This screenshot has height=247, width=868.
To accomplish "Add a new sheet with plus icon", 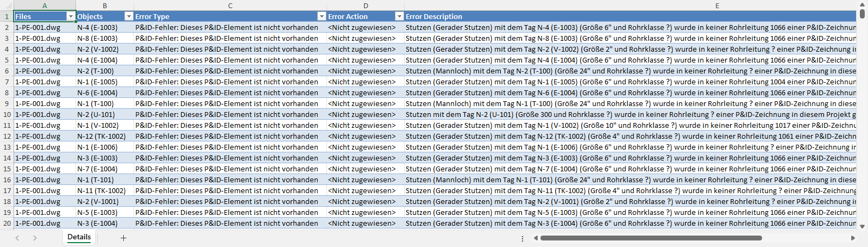I will (x=123, y=238).
